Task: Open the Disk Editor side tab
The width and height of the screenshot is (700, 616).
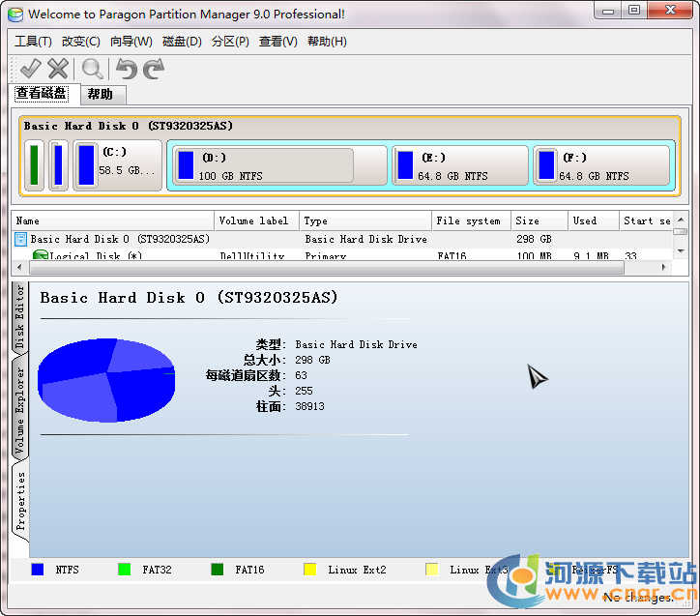Action: 19,318
